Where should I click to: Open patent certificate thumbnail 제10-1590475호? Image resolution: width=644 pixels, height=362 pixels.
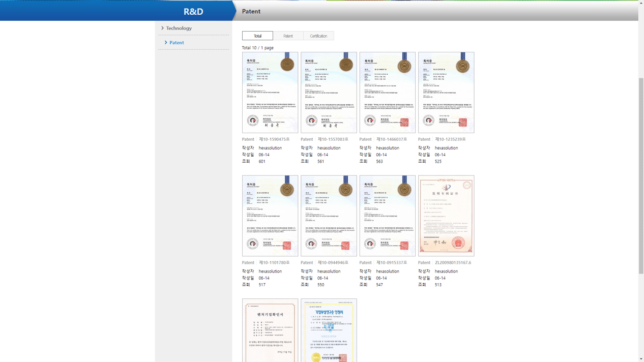coord(270,93)
